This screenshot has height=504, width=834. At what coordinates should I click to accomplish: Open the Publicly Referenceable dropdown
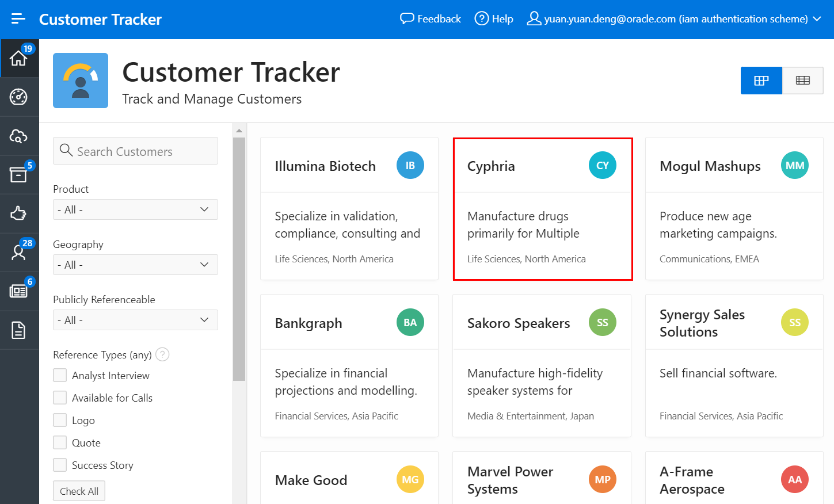tap(135, 320)
